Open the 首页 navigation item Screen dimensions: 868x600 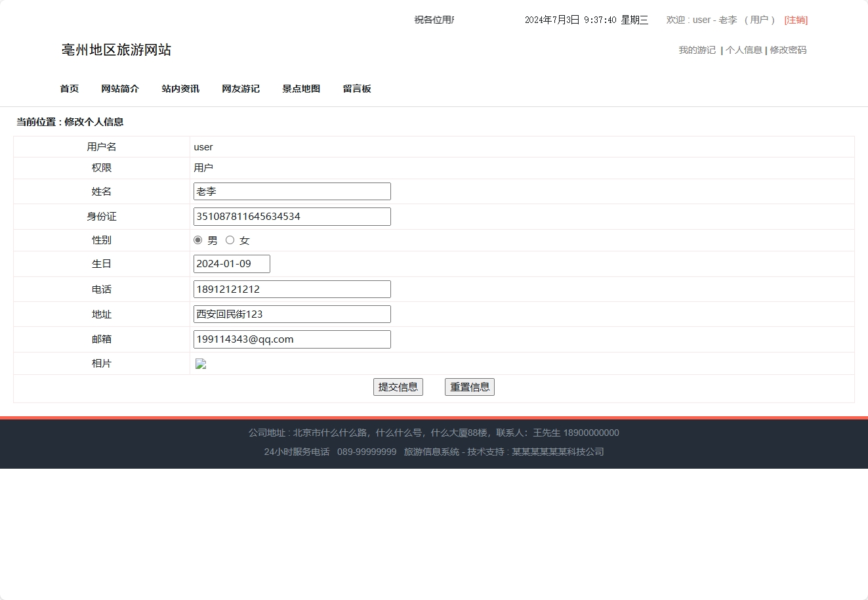(x=68, y=89)
